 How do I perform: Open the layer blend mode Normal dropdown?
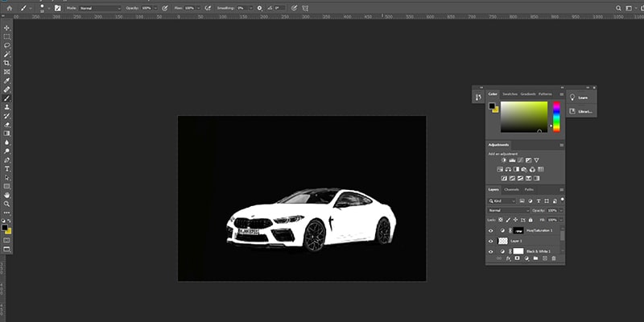(509, 210)
